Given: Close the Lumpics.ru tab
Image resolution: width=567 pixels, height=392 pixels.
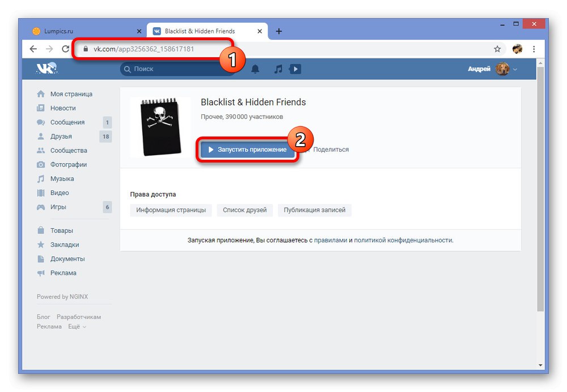Looking at the screenshot, I should coord(139,31).
